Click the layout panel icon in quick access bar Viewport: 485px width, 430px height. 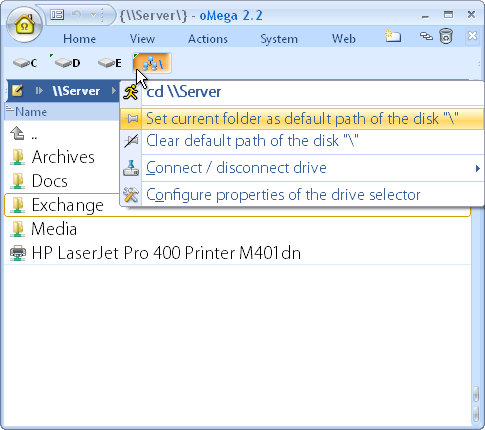(57, 15)
